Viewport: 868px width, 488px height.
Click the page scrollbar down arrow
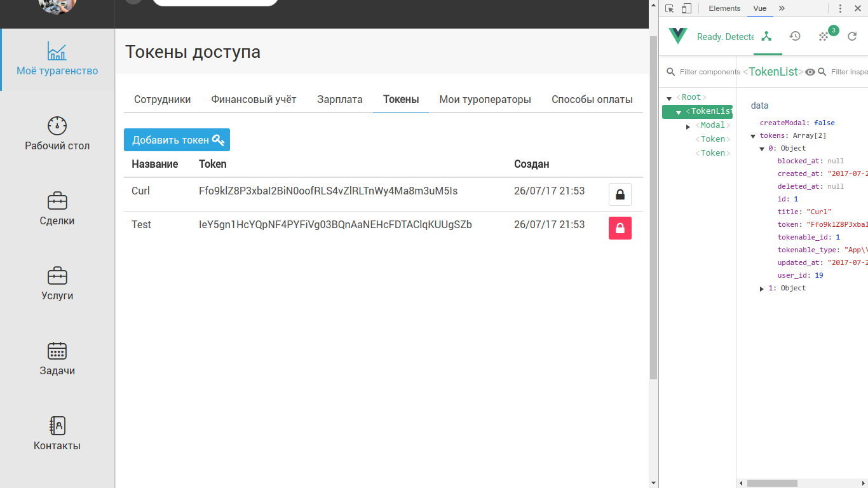pyautogui.click(x=653, y=484)
